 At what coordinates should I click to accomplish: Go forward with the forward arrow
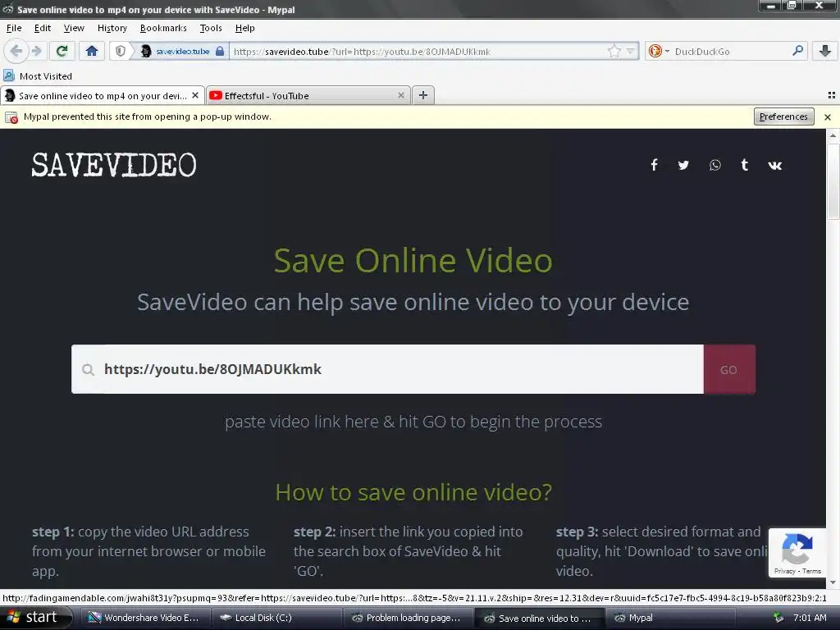coord(36,51)
